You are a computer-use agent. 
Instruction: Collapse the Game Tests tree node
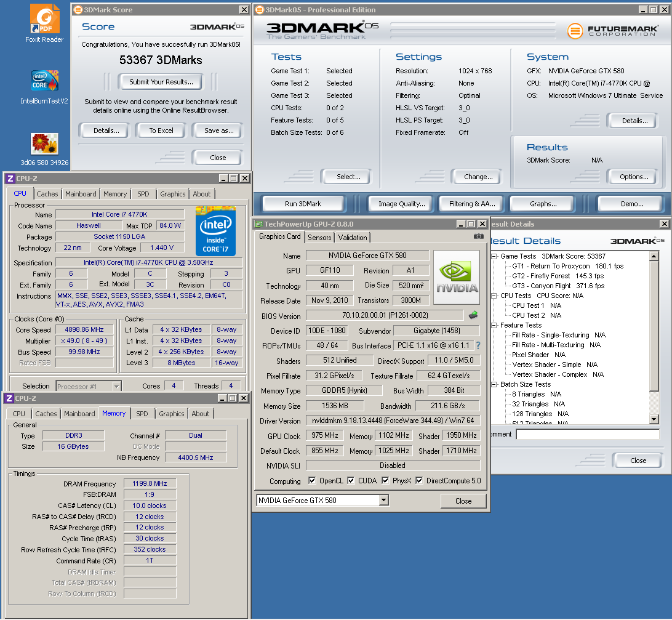[494, 256]
